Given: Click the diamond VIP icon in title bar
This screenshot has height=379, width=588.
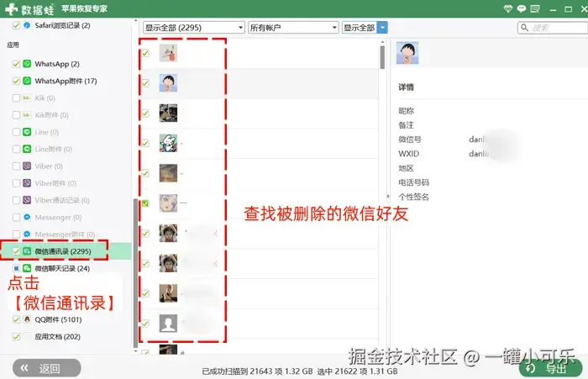Looking at the screenshot, I should 507,8.
